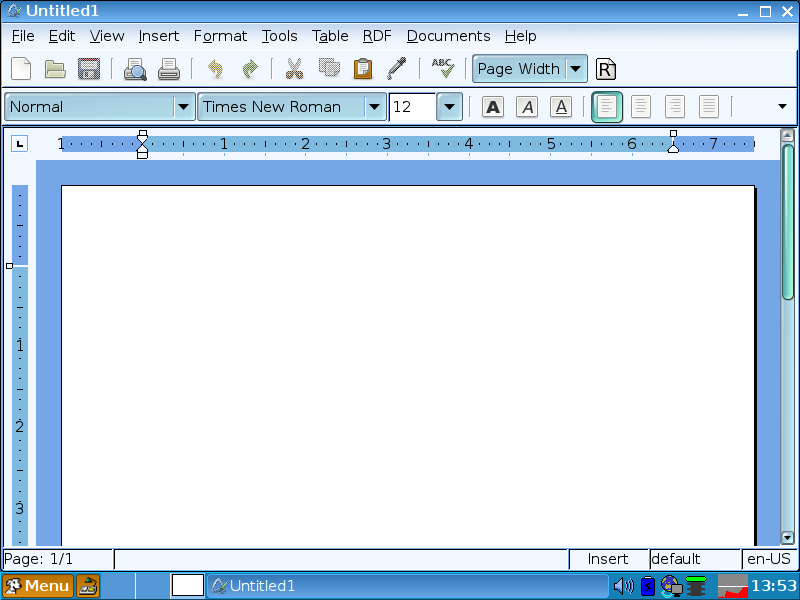800x600 pixels.
Task: Toggle underline formatting
Action: [x=561, y=107]
